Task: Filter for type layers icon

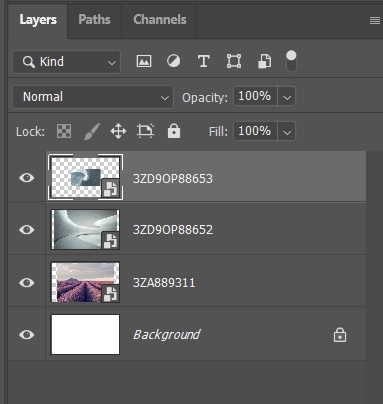Action: click(204, 62)
